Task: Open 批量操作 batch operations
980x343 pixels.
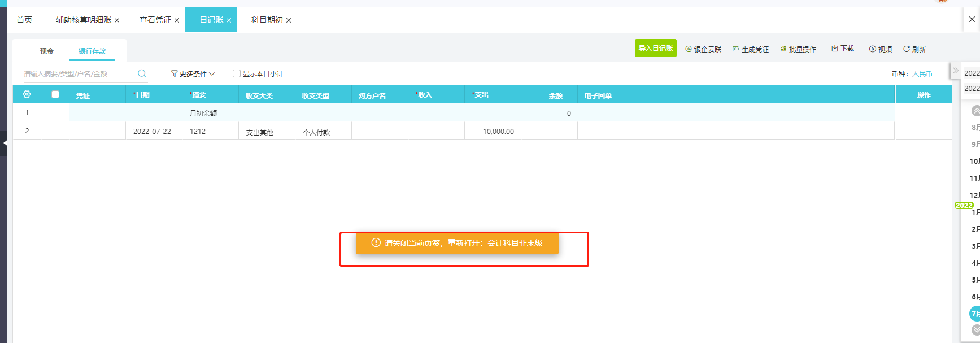Action: 798,49
